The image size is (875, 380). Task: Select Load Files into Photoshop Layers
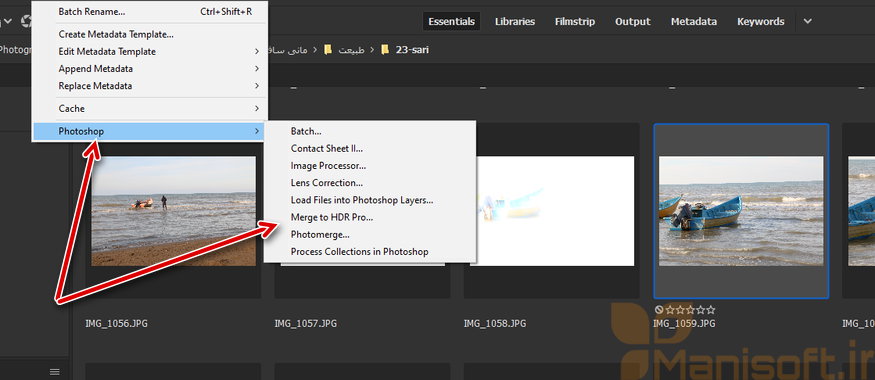(369, 200)
